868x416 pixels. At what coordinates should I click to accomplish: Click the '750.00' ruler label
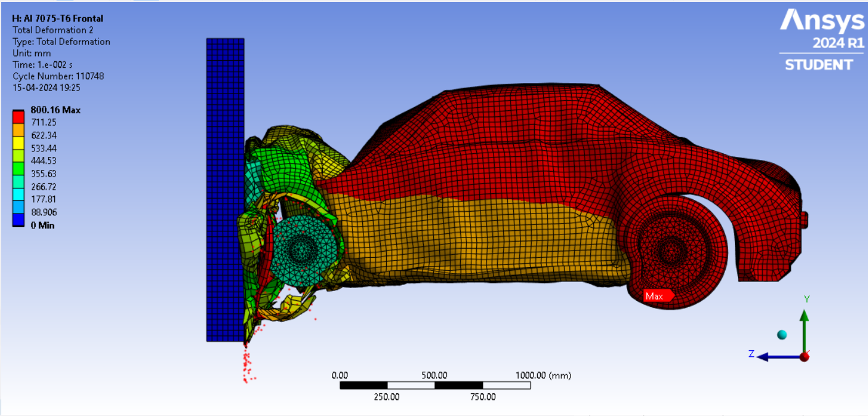[x=482, y=397]
